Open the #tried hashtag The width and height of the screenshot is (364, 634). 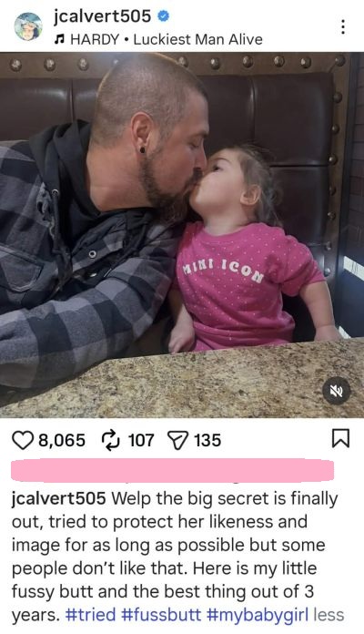90,615
